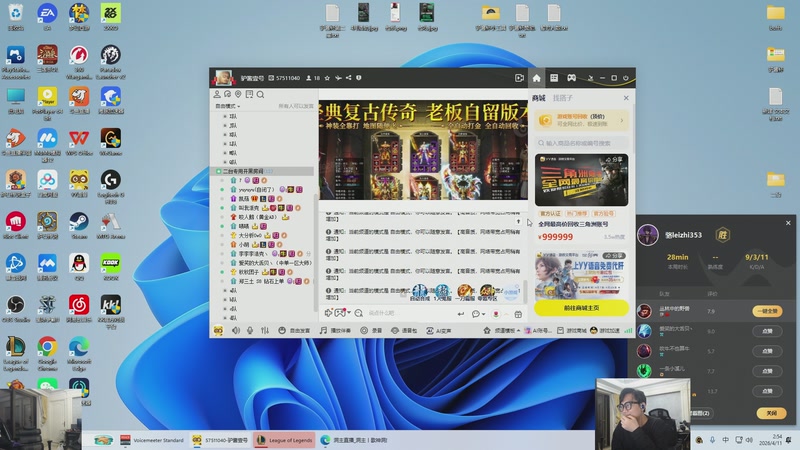Open the audio mixer sliders icon

coord(265,331)
